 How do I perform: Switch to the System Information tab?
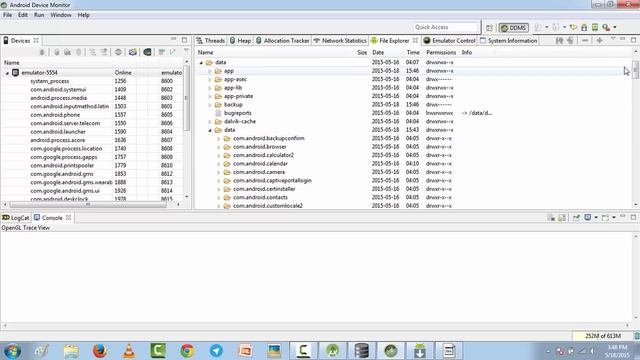coord(509,40)
